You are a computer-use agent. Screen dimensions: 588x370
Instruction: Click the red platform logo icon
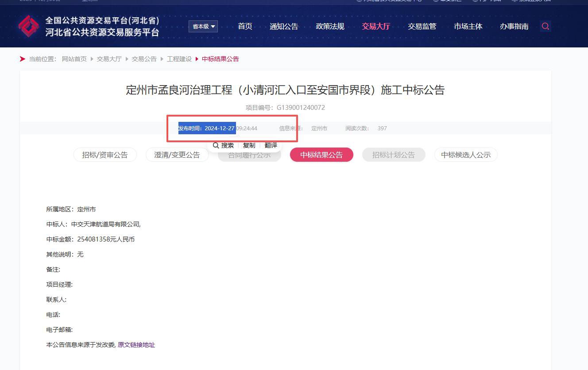(29, 27)
